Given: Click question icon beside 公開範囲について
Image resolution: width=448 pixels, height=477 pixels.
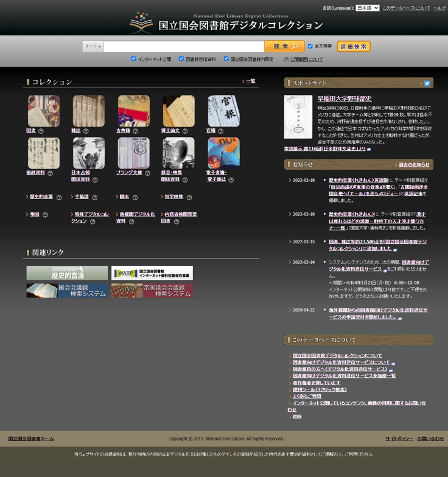Looking at the screenshot, I should pos(286,60).
